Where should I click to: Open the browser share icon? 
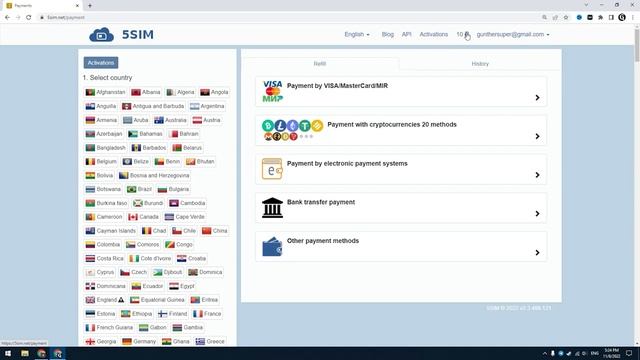pos(555,17)
